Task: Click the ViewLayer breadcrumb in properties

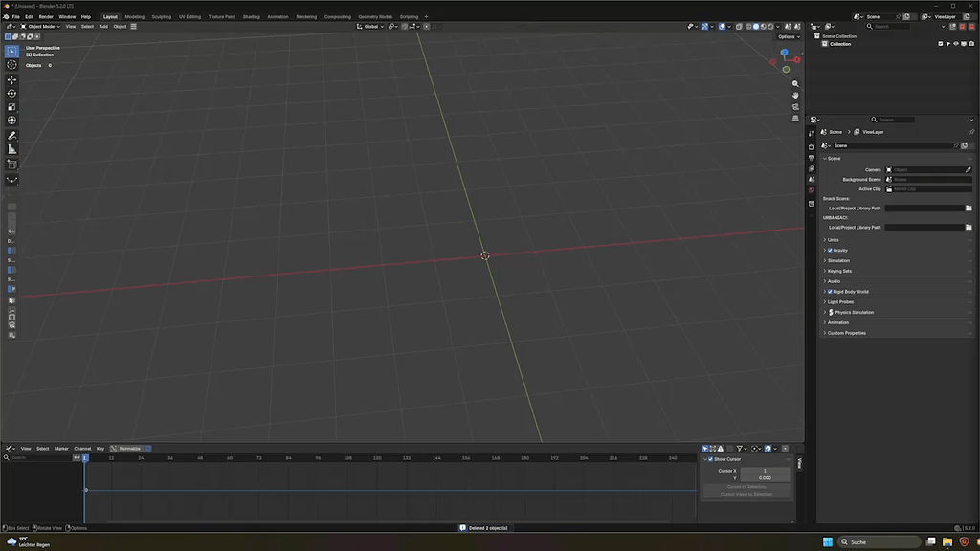Action: click(x=873, y=132)
